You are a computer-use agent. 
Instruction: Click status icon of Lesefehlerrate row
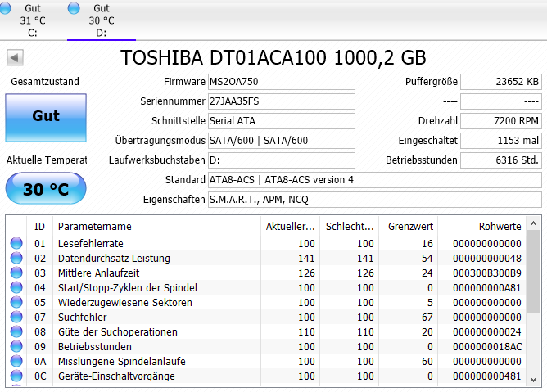click(x=16, y=243)
